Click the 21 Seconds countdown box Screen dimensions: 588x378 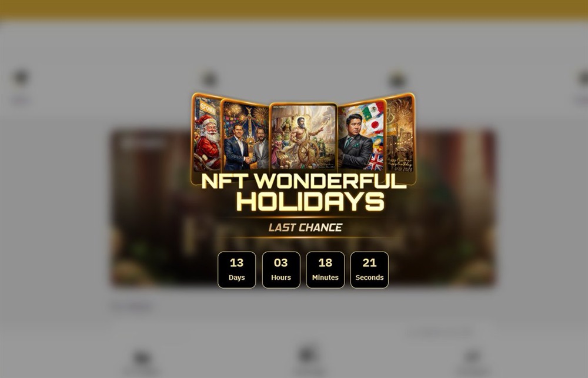click(x=369, y=270)
